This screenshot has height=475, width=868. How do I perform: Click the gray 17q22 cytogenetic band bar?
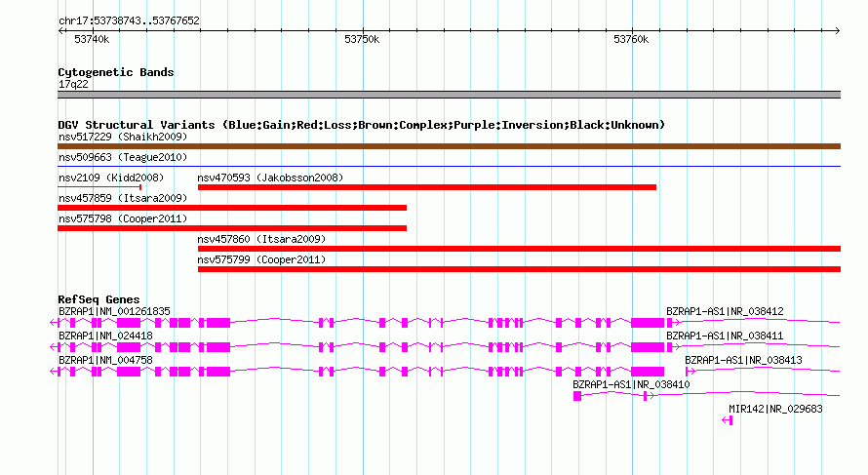[x=449, y=95]
